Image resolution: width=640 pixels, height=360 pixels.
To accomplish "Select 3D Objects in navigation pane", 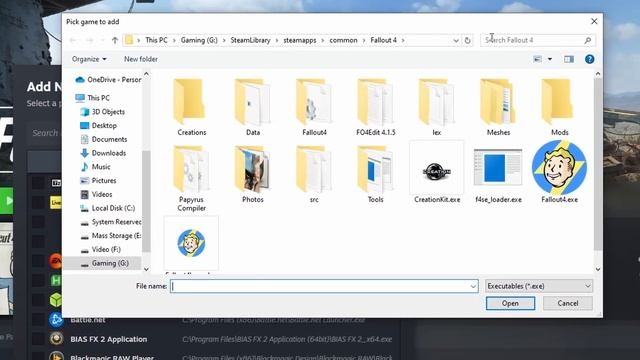I will 102,112.
